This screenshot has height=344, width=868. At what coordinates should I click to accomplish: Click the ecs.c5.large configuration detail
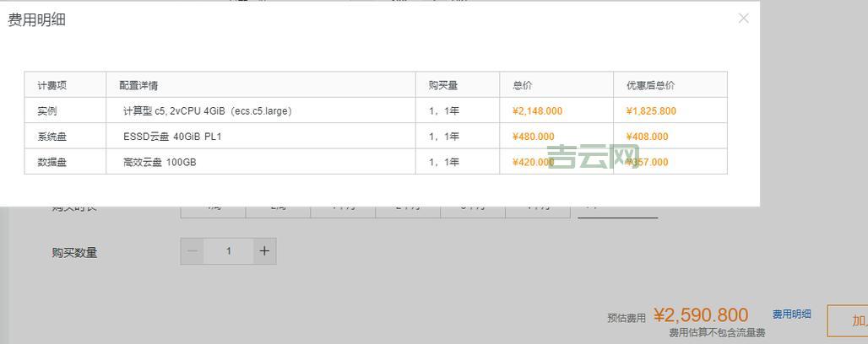[x=207, y=111]
